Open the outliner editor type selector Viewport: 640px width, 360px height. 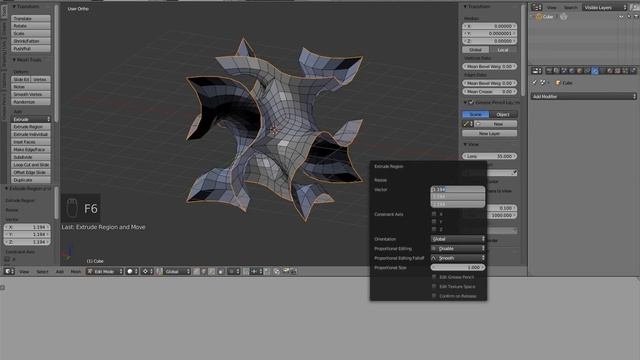tap(536, 7)
